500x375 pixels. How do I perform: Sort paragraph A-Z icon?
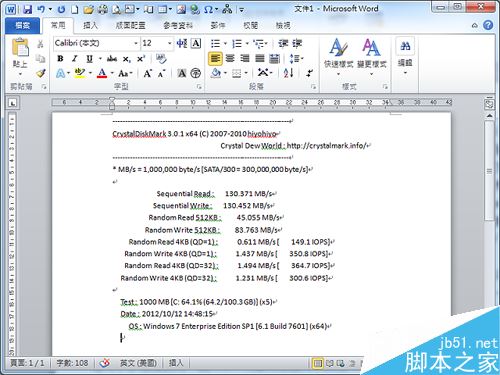[288, 73]
